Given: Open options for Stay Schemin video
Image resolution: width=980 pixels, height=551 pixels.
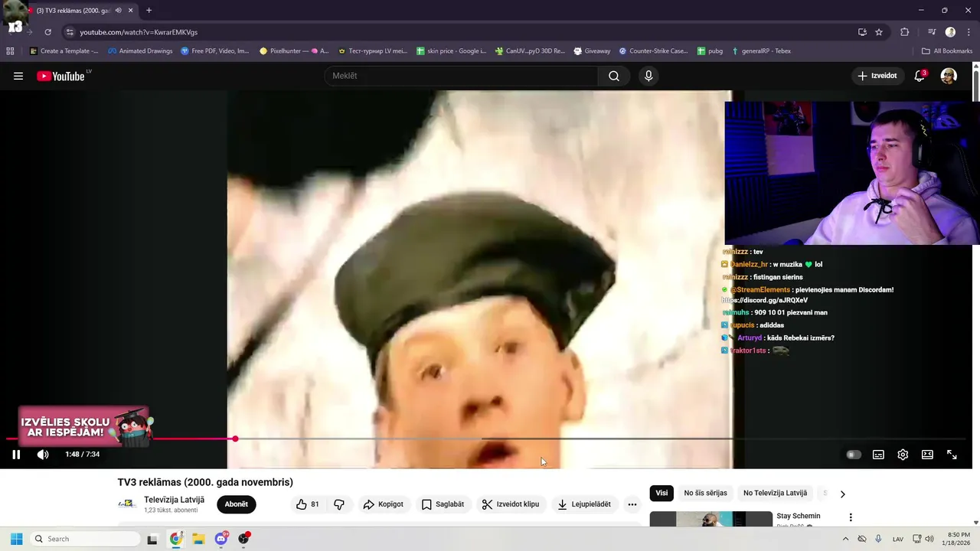Looking at the screenshot, I should [850, 517].
